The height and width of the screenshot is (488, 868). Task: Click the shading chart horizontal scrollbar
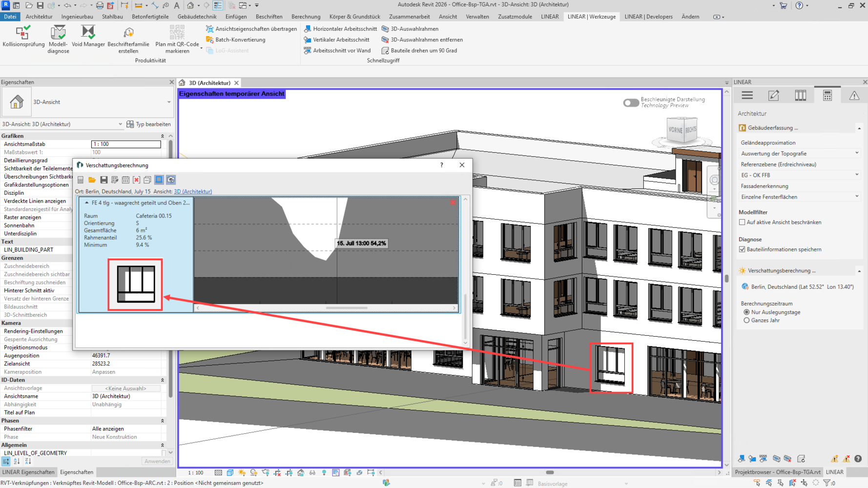[x=346, y=308]
